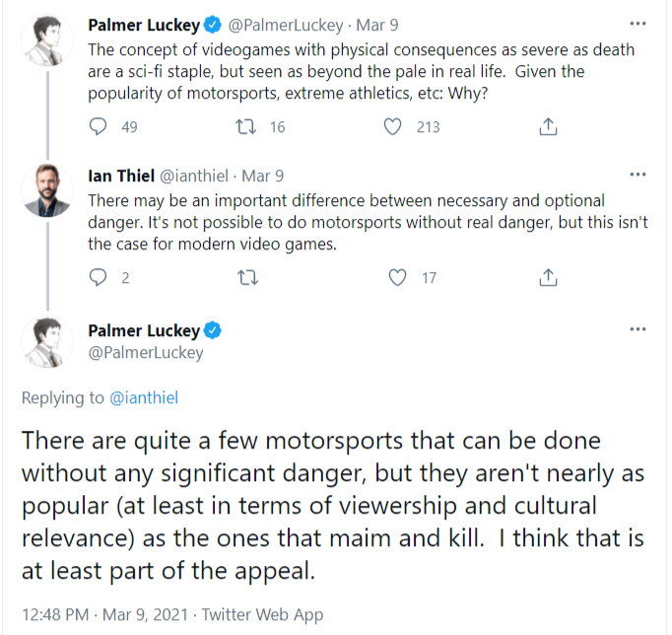Share Ian Thiel's tweet
The height and width of the screenshot is (635, 672).
549,278
